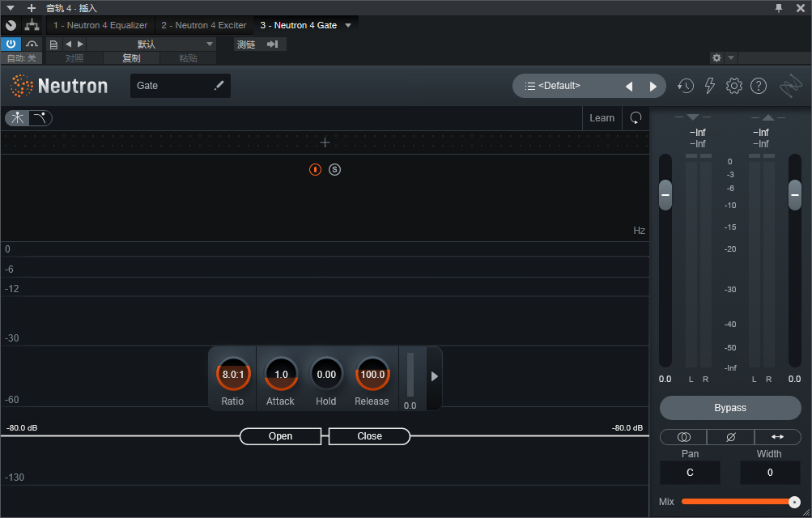812x518 pixels.
Task: Select the curve detection mode toggle
Action: 40,118
